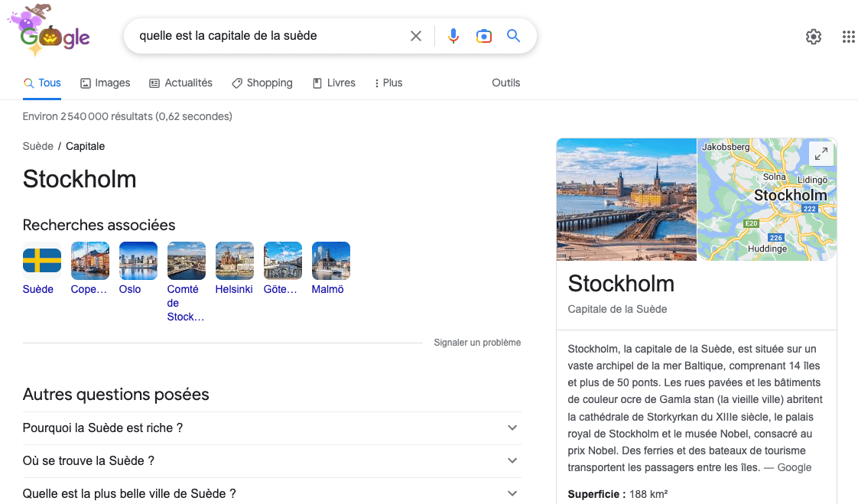Open quick settings via the gear icon

[813, 36]
